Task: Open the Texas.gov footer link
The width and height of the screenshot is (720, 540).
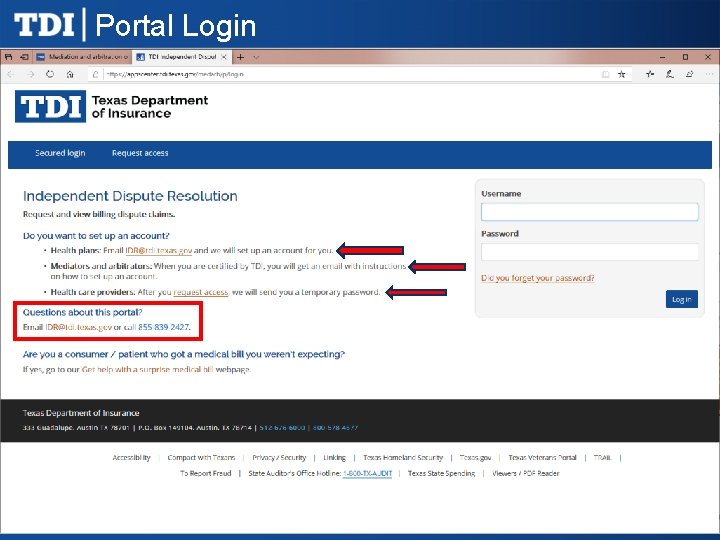Action: [475, 457]
